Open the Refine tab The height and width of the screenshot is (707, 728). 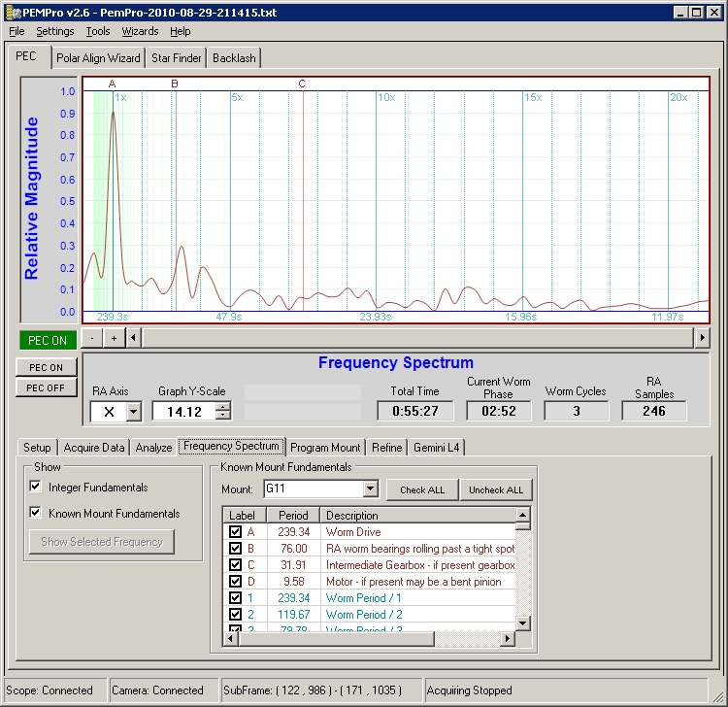tap(386, 448)
